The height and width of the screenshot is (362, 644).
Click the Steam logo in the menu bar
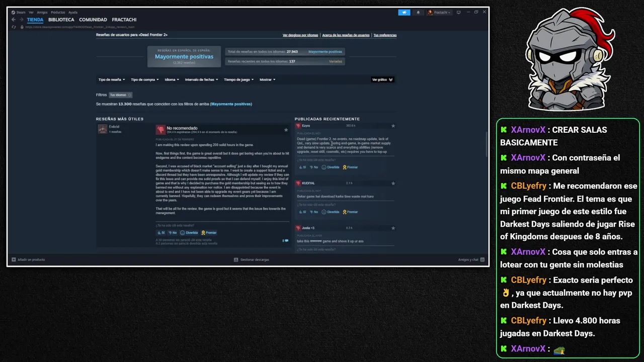coord(14,12)
